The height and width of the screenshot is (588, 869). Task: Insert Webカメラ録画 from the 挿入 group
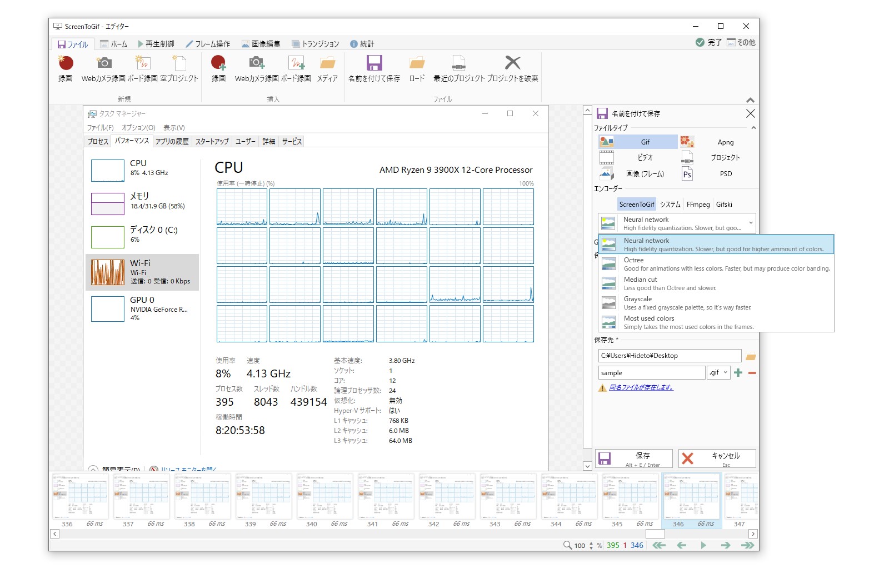[x=257, y=68]
